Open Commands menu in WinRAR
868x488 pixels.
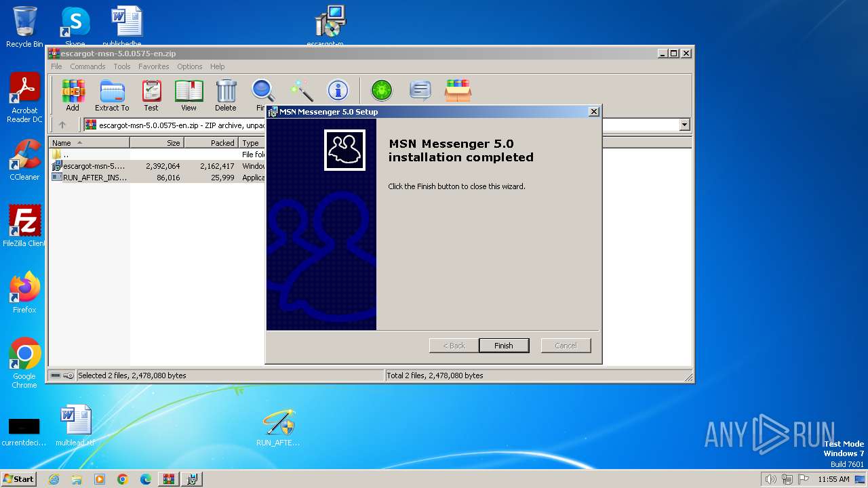coord(87,66)
